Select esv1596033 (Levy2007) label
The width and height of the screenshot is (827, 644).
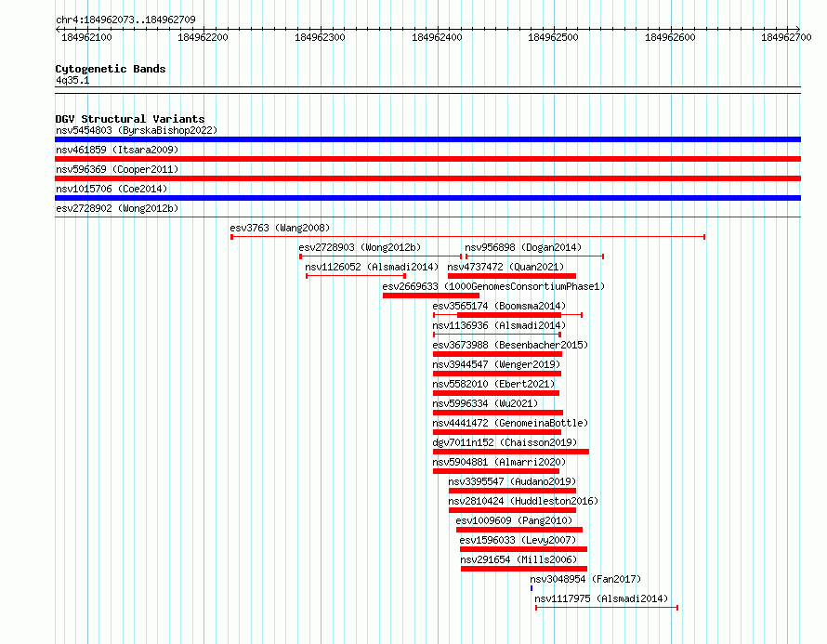(x=518, y=540)
